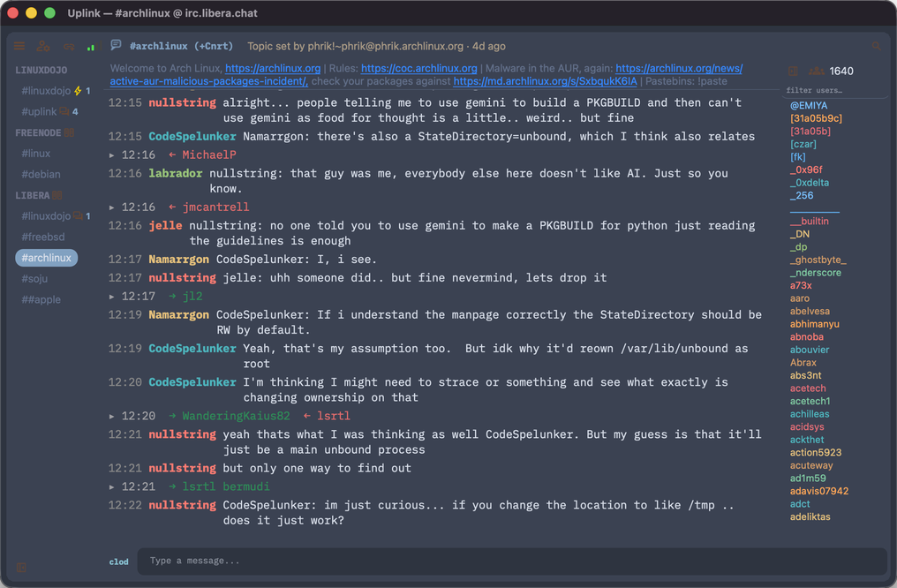This screenshot has width=897, height=588.
Task: Switch to the #uplink channel
Action: pos(39,111)
